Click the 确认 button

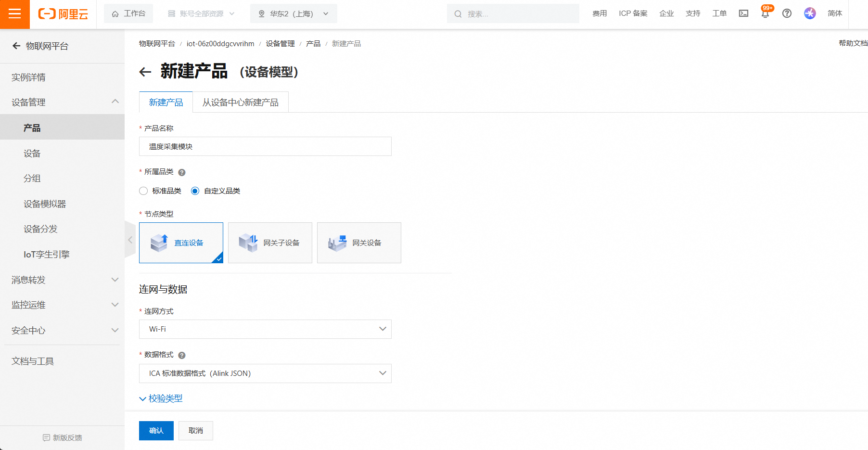156,431
